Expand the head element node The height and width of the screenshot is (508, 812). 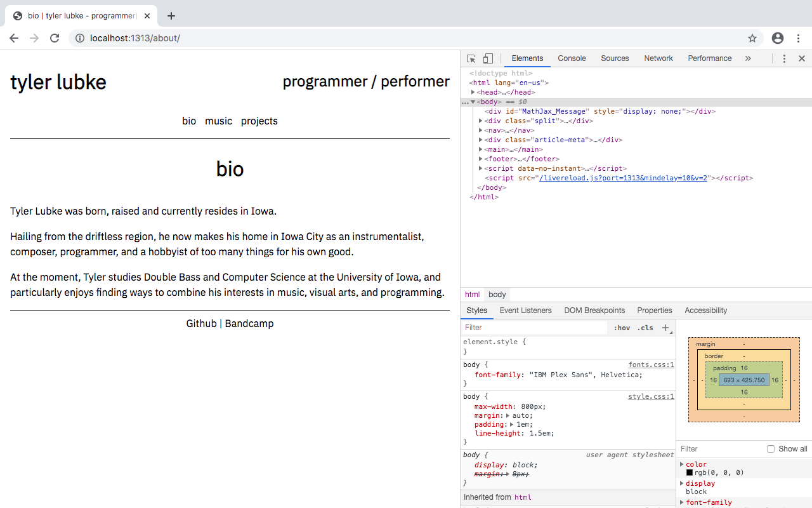(473, 91)
